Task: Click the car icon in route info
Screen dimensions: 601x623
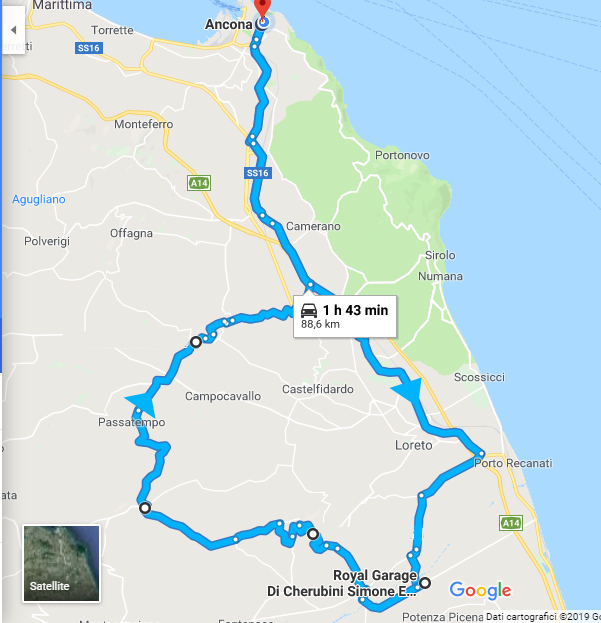Action: [x=309, y=310]
